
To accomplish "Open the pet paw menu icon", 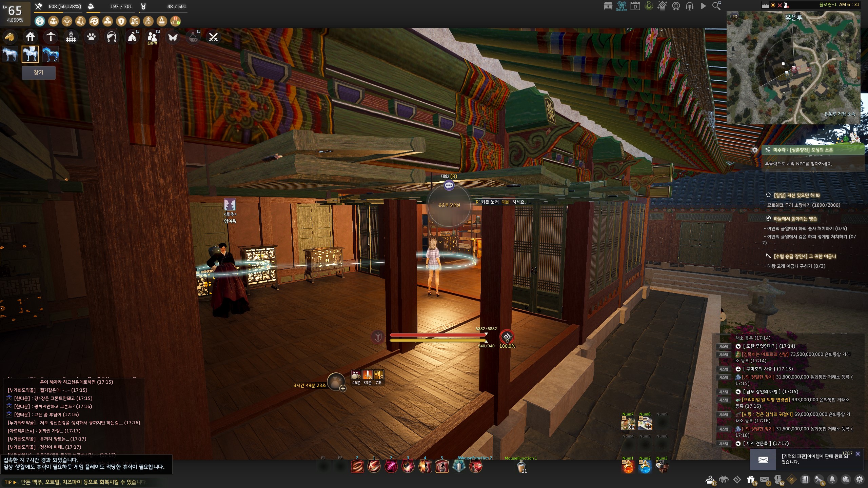I will [91, 37].
